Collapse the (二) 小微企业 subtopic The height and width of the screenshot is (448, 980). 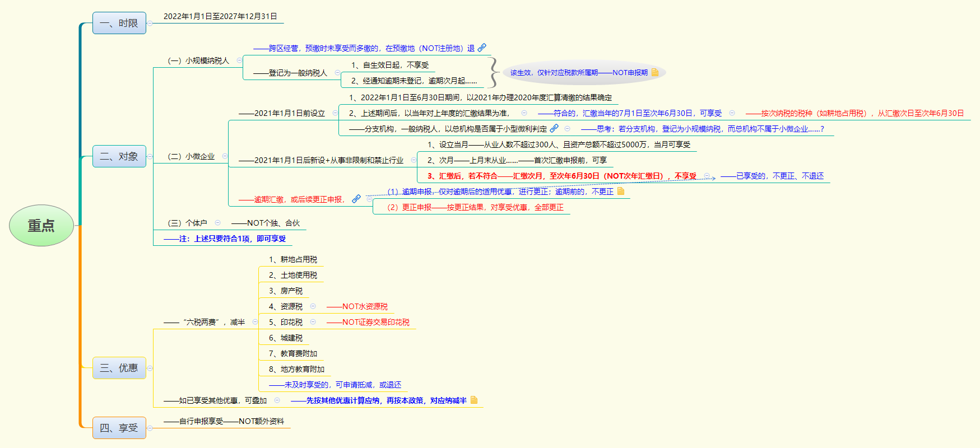coord(225,156)
